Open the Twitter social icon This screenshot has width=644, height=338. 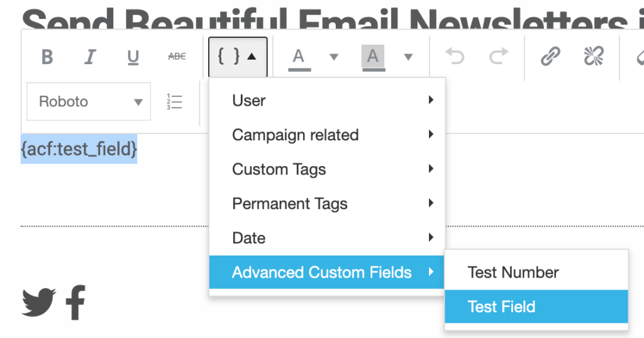[39, 302]
